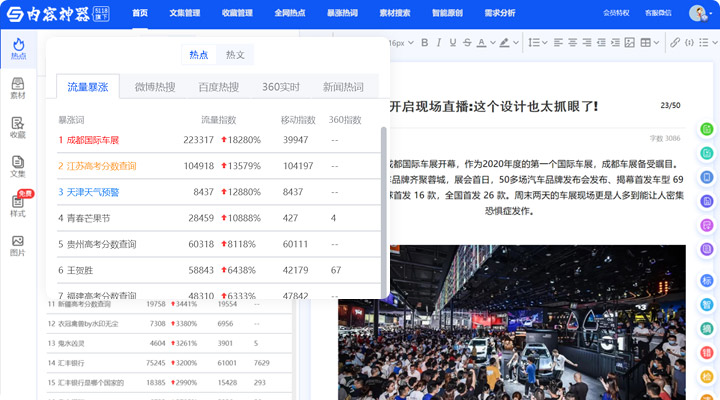Click the 摘 round button on right rail
720x400 pixels.
click(707, 328)
